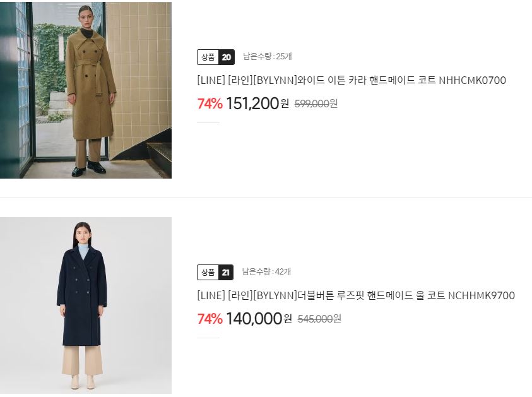Click the number 20 in the black badge
The image size is (532, 397).
point(227,57)
